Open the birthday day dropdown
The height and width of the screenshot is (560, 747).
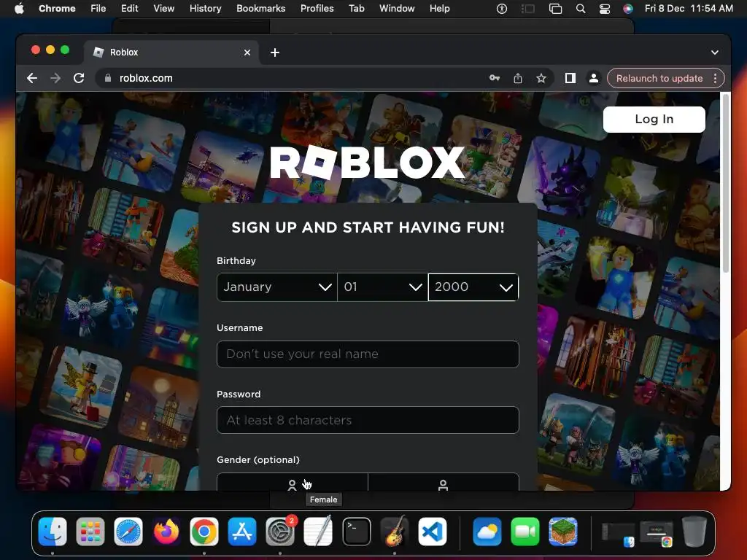pos(382,287)
